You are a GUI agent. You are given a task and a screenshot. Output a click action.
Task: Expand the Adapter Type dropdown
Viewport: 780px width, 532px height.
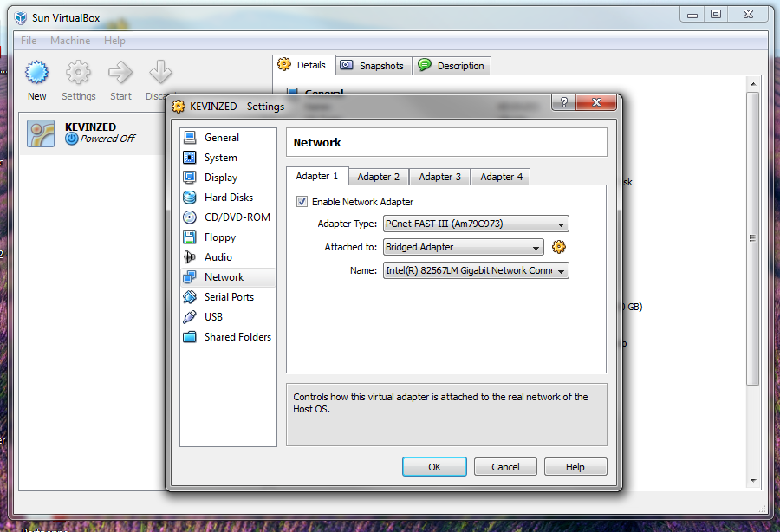pos(476,224)
